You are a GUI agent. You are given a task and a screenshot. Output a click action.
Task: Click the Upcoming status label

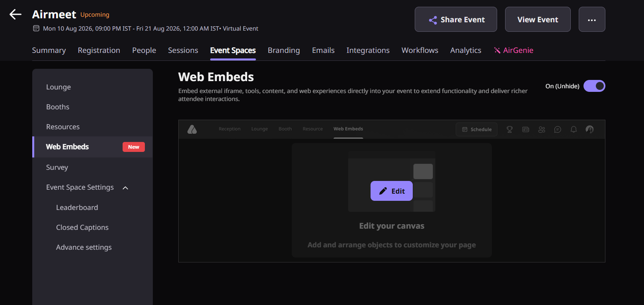(95, 15)
